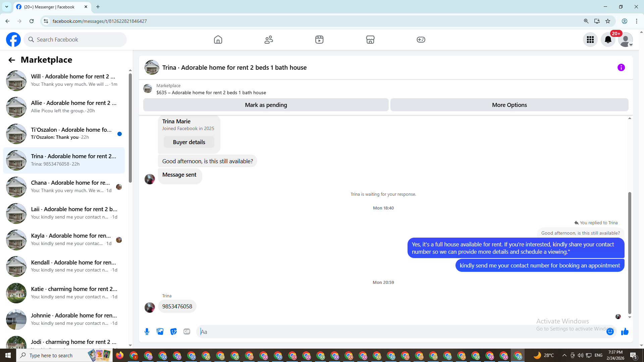Choose an emoji from the smiley icon
Screen dimensions: 644x362
tap(610, 331)
